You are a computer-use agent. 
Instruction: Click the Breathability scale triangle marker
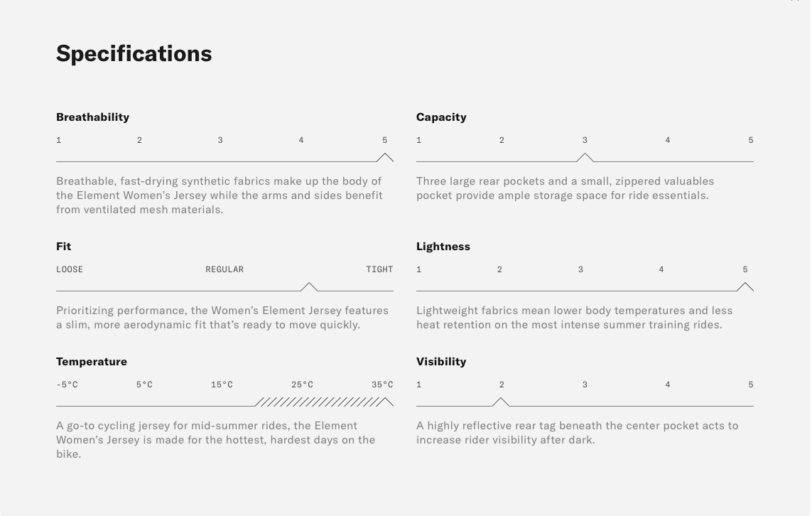pyautogui.click(x=384, y=157)
